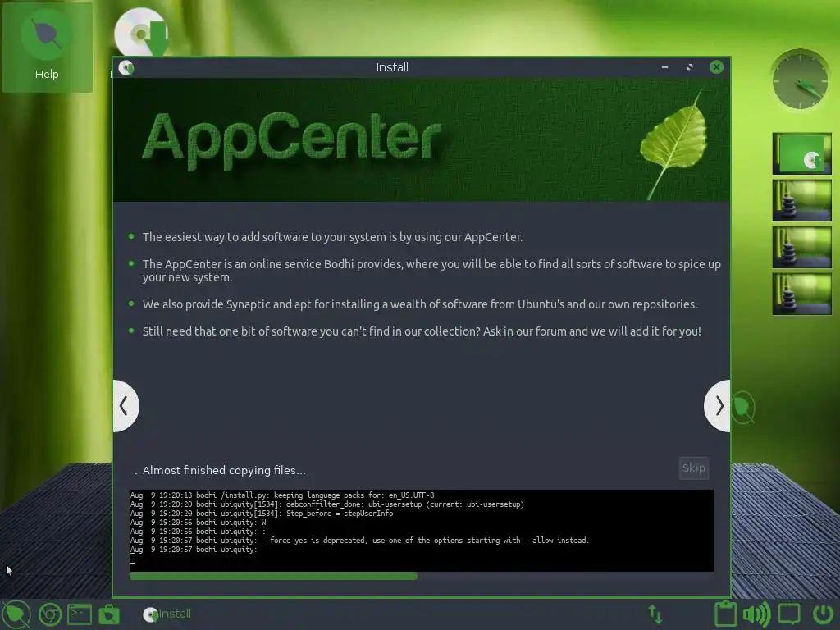Image resolution: width=840 pixels, height=630 pixels.
Task: Click the Install window title text
Action: click(x=392, y=67)
